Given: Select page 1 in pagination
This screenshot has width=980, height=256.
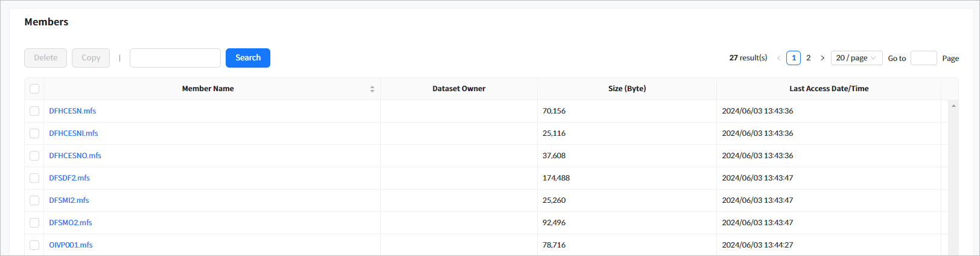Looking at the screenshot, I should [794, 58].
